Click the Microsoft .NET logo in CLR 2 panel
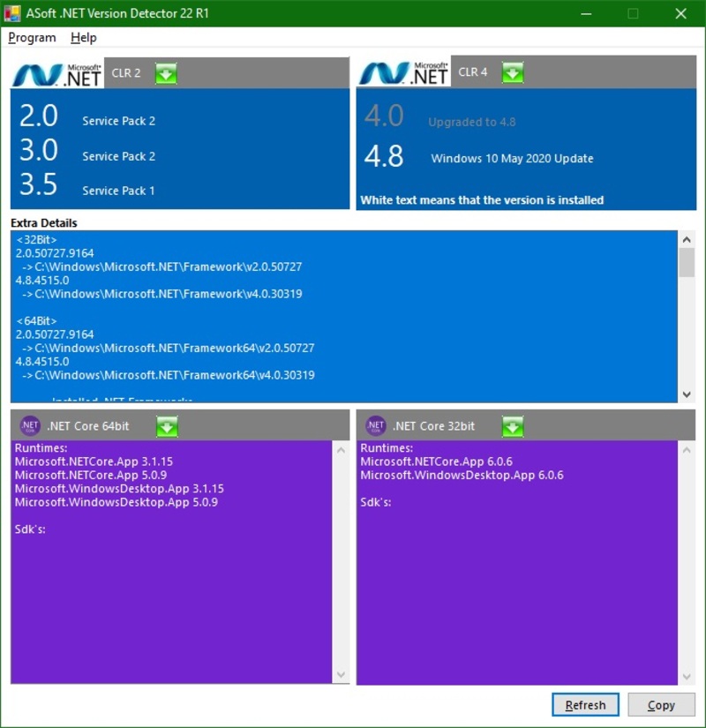 [x=57, y=74]
